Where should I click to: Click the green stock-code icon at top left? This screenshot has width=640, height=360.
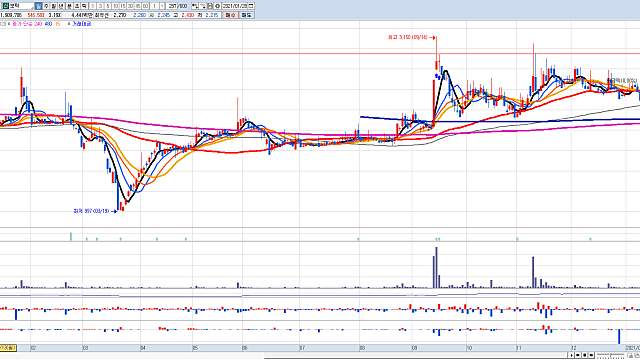[x=6, y=6]
